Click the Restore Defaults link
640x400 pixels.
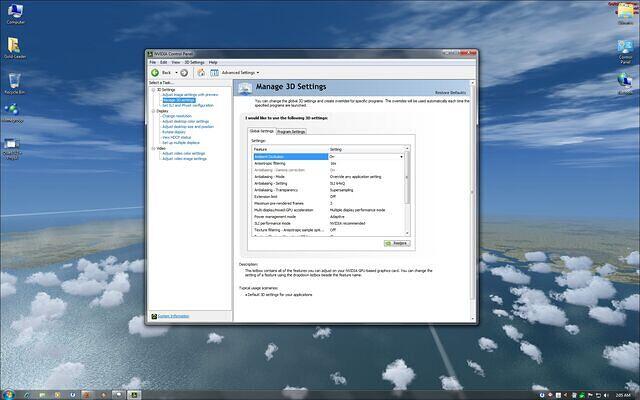click(x=449, y=92)
